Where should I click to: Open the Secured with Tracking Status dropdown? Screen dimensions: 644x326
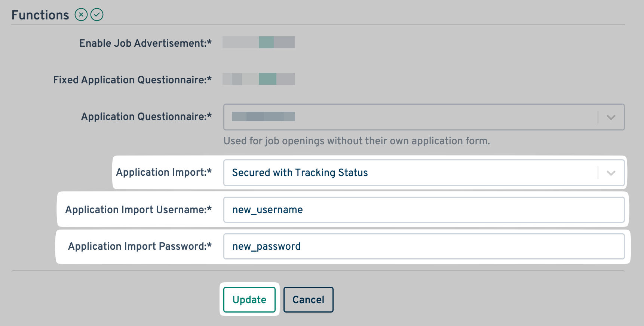coord(411,173)
